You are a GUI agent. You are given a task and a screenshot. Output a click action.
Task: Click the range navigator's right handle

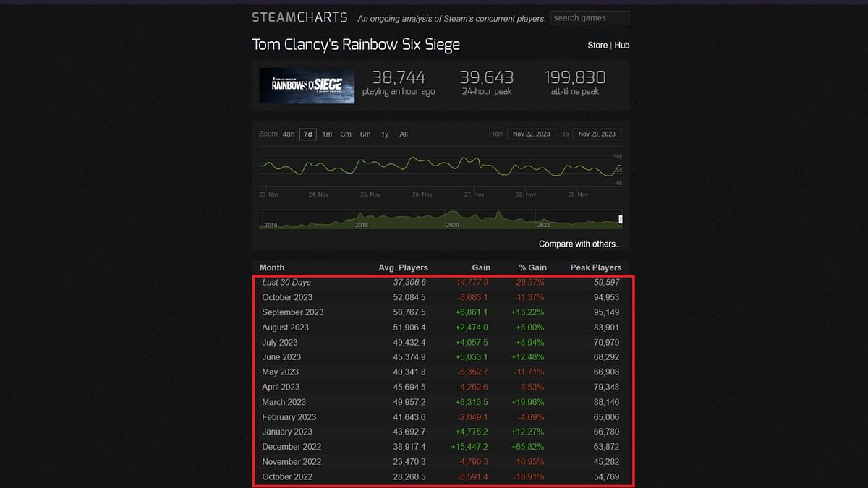[620, 219]
